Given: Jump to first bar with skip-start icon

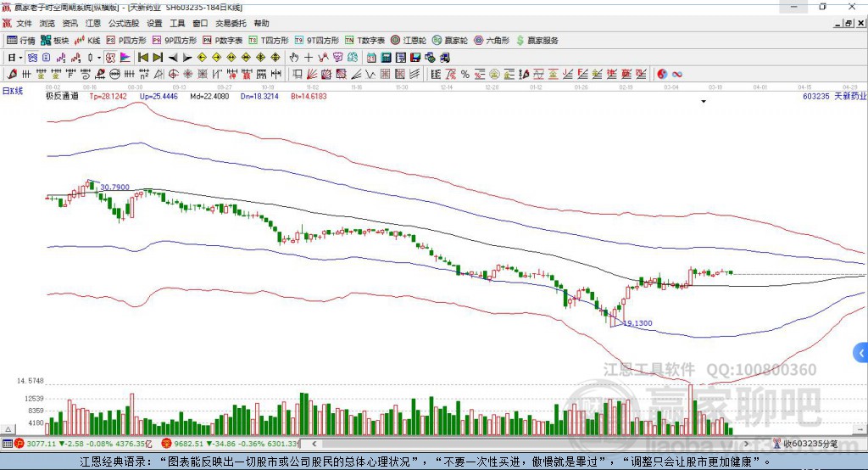Looking at the screenshot, I should tap(142, 57).
